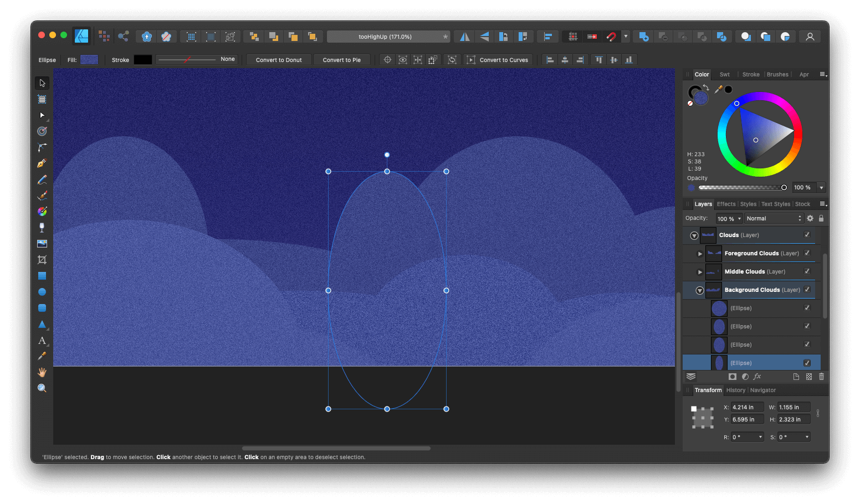Select the Rectangle tool

pyautogui.click(x=42, y=276)
